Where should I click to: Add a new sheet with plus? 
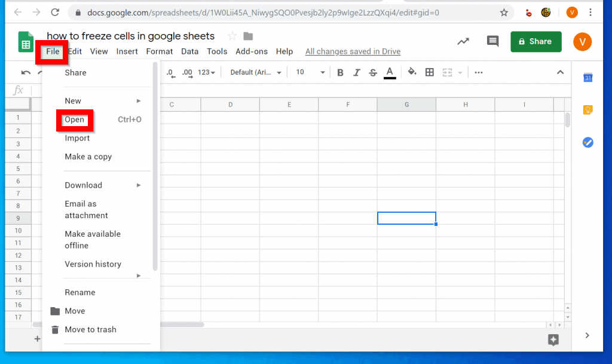[38, 339]
